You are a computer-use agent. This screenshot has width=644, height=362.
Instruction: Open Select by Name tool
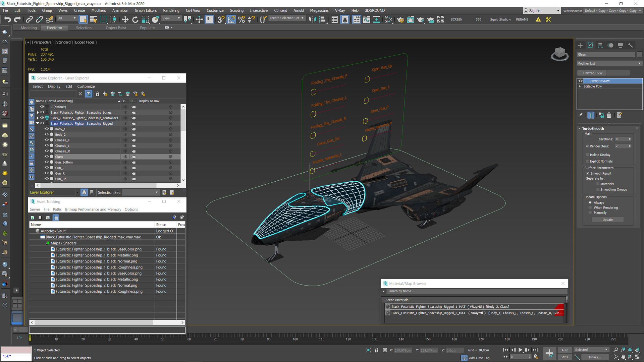93,19
